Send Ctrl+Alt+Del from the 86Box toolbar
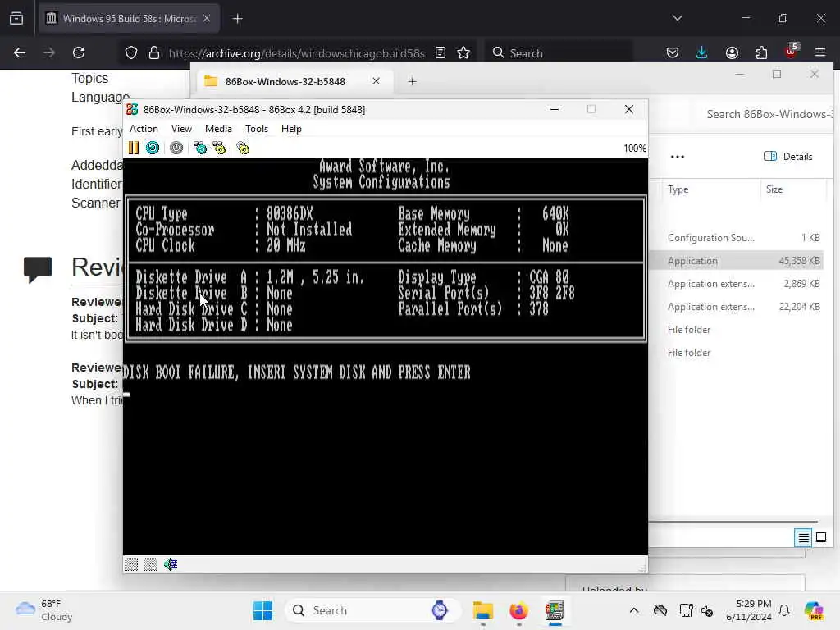840x630 pixels. pos(200,148)
